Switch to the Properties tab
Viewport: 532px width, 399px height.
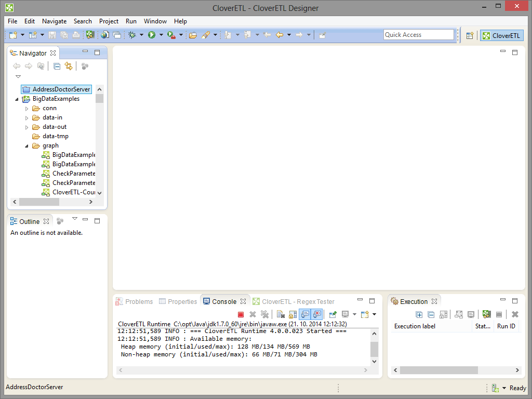pyautogui.click(x=178, y=301)
